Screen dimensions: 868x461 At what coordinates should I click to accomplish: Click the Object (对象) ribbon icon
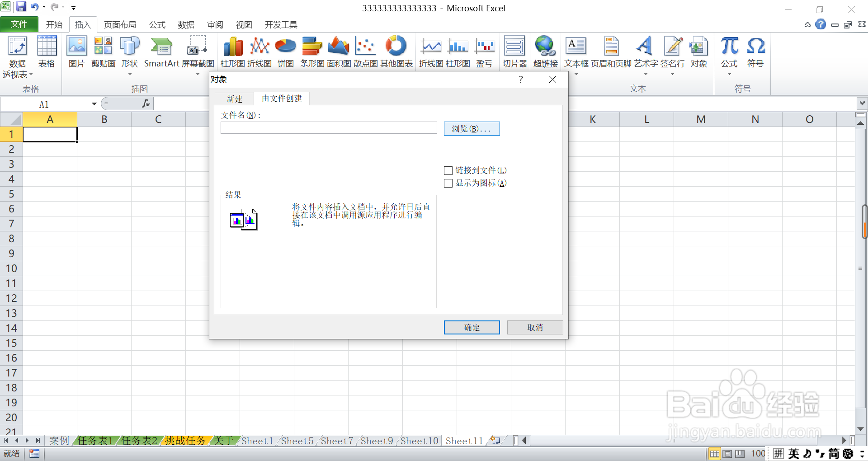click(x=698, y=52)
